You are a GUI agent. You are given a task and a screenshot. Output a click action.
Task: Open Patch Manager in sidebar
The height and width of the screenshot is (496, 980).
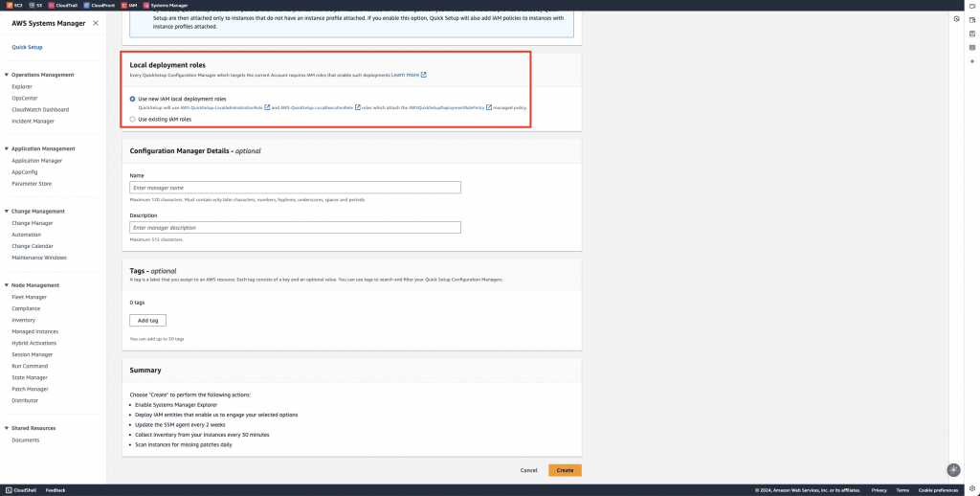(30, 389)
